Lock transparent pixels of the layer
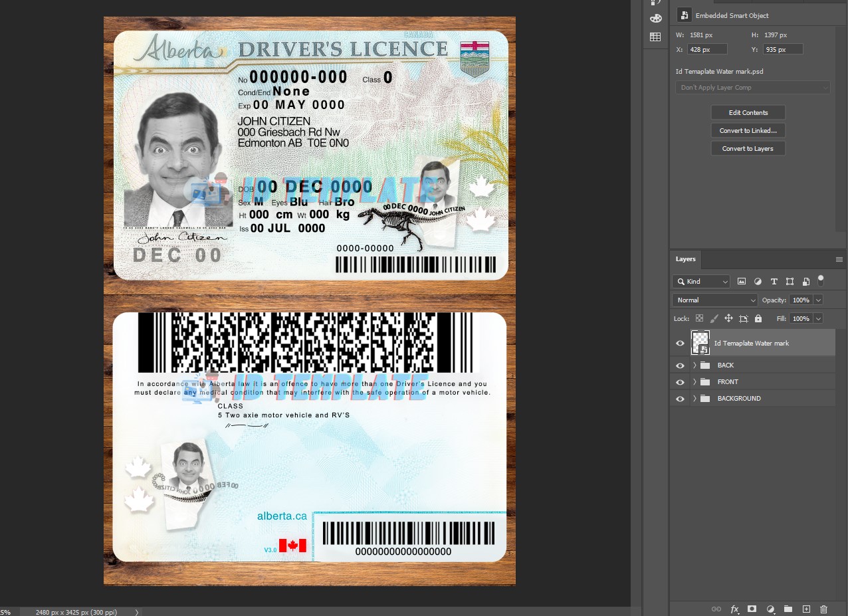The image size is (848, 616). coord(699,318)
